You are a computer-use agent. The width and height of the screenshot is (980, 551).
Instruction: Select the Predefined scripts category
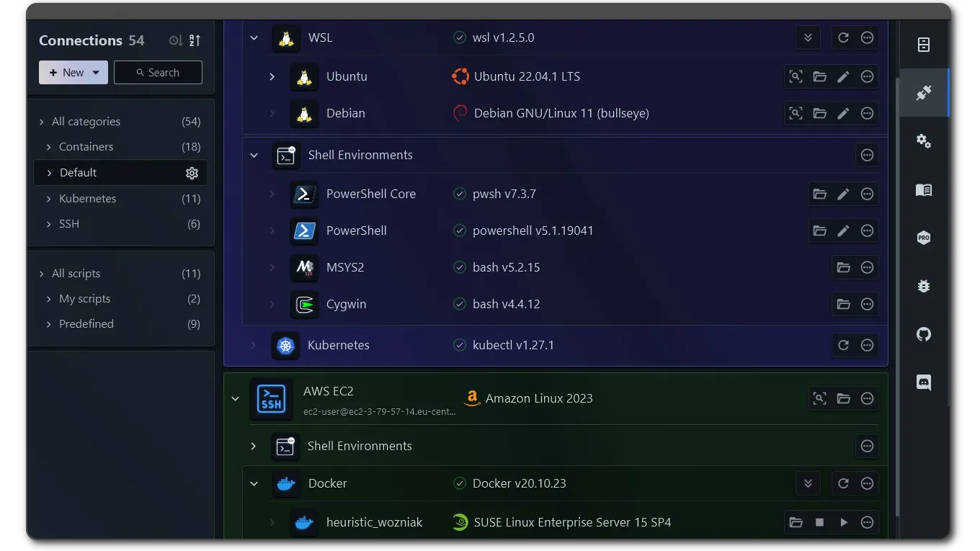[x=86, y=323]
